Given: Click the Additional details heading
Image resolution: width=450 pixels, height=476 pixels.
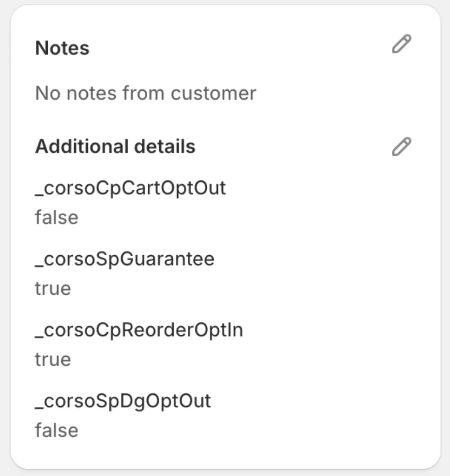Looking at the screenshot, I should coord(115,147).
